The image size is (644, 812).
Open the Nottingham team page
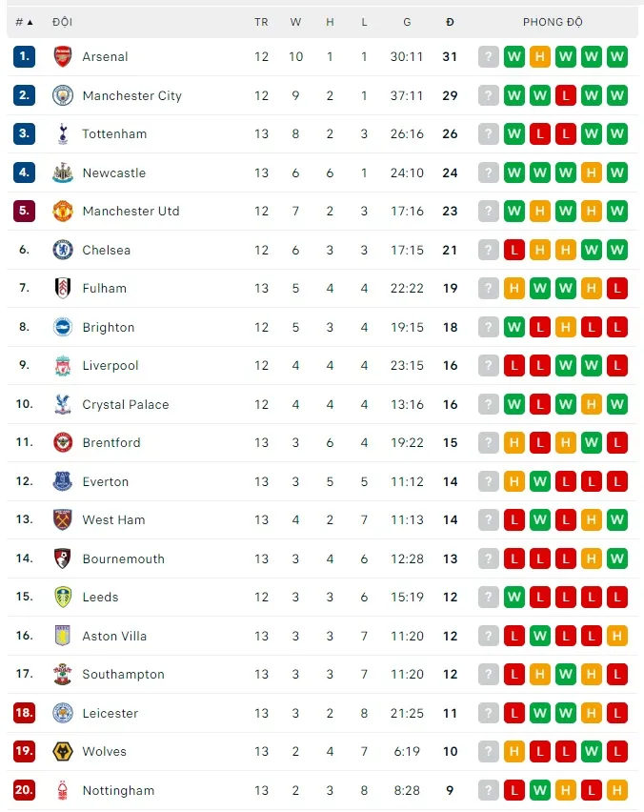[120, 790]
